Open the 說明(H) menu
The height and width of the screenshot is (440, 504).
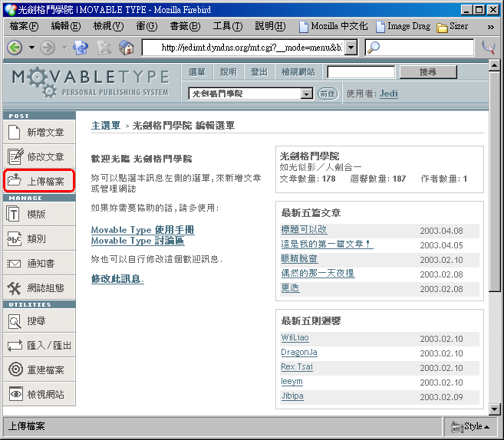pyautogui.click(x=270, y=26)
